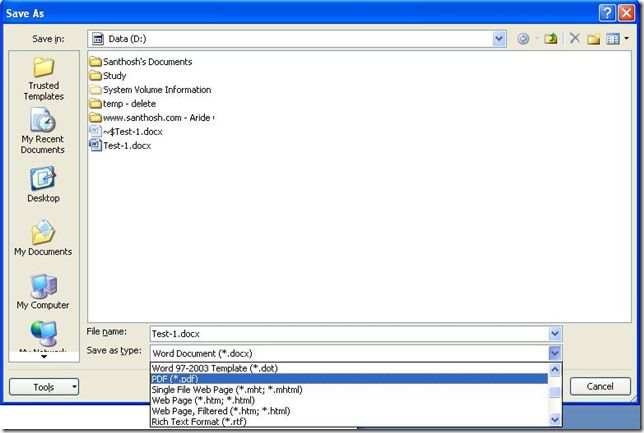
Task: Select the Study folder
Action: click(x=108, y=76)
